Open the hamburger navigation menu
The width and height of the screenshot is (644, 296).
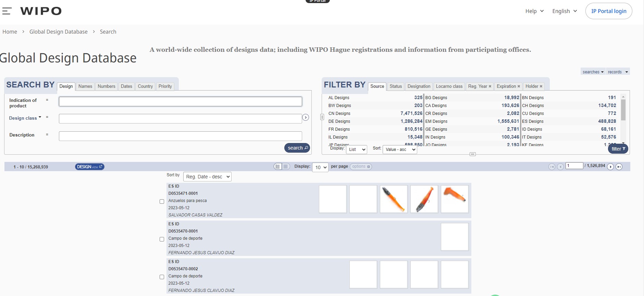(7, 11)
